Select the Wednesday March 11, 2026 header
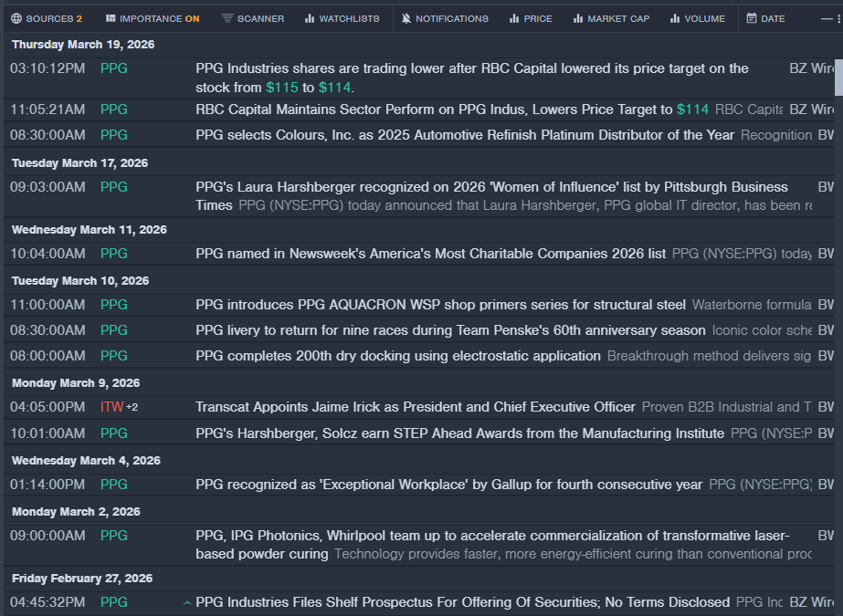The image size is (843, 616). pos(90,230)
